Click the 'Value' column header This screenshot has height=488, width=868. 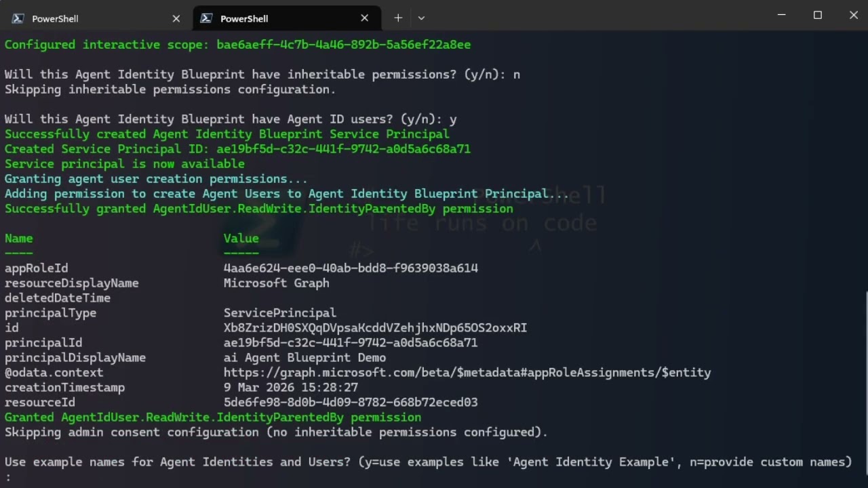coord(241,239)
